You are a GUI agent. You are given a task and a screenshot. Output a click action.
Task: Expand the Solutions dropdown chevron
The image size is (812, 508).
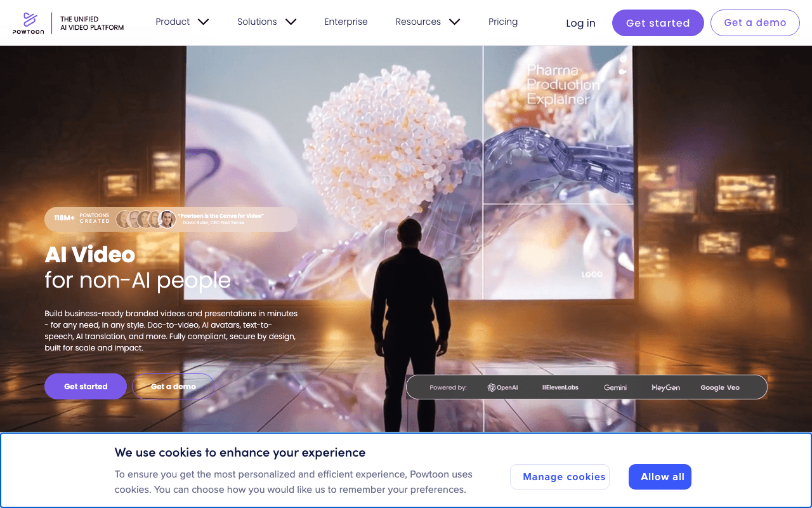click(x=291, y=22)
